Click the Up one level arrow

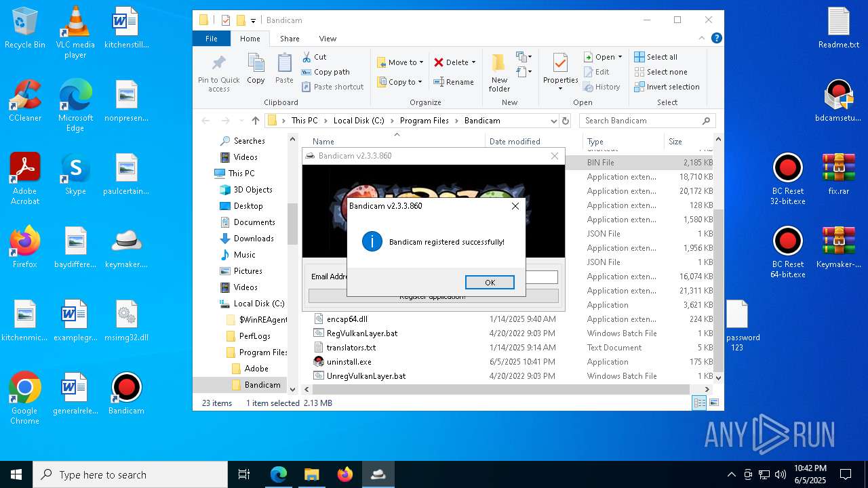255,121
